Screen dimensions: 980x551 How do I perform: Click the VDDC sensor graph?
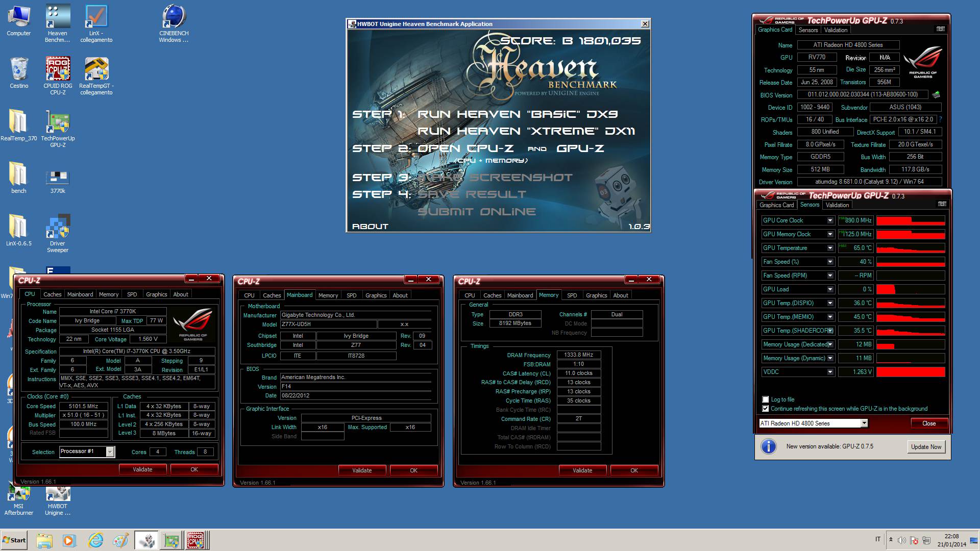[911, 372]
